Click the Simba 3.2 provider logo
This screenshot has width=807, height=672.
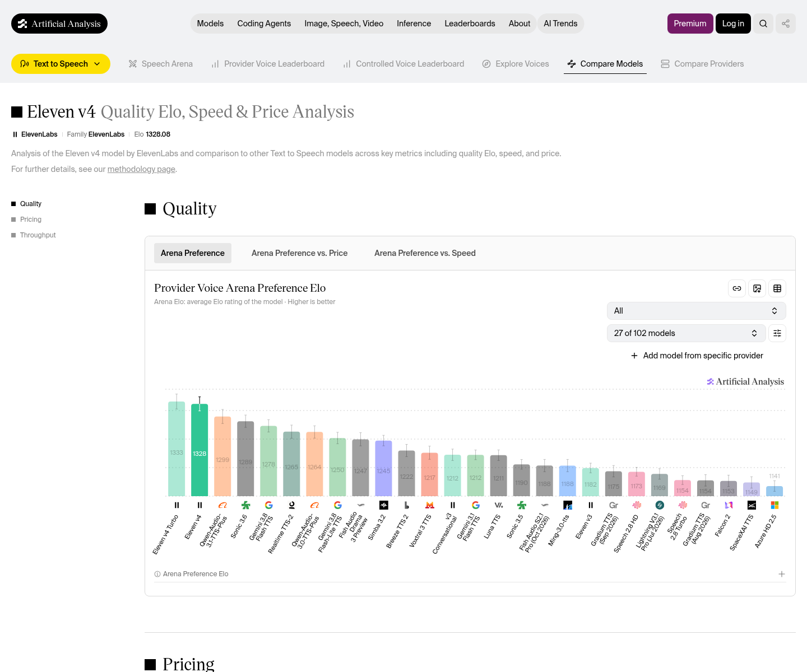pyautogui.click(x=383, y=505)
